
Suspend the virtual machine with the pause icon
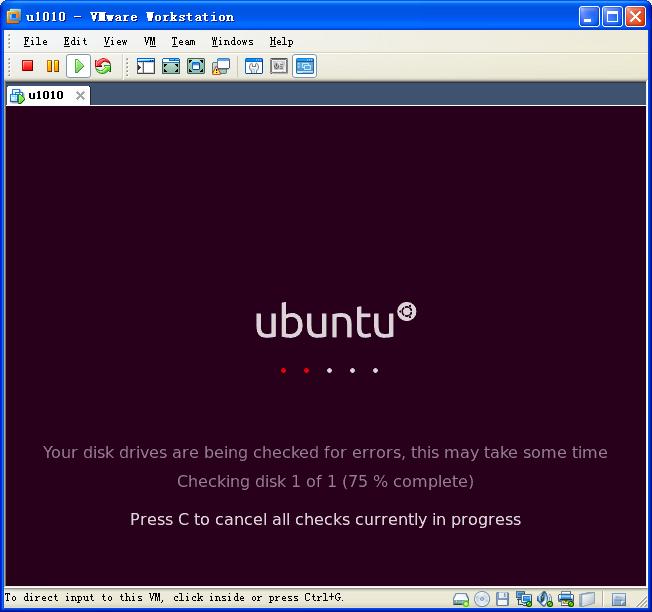pos(53,66)
